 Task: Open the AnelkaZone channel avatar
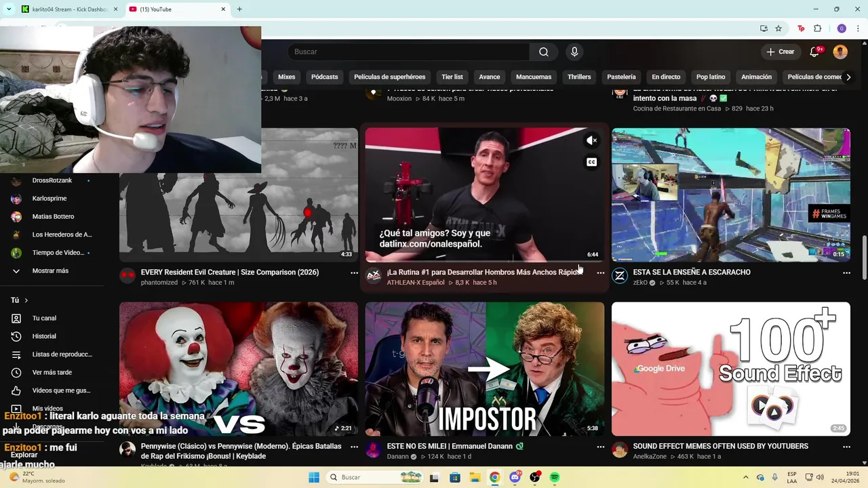point(619,450)
